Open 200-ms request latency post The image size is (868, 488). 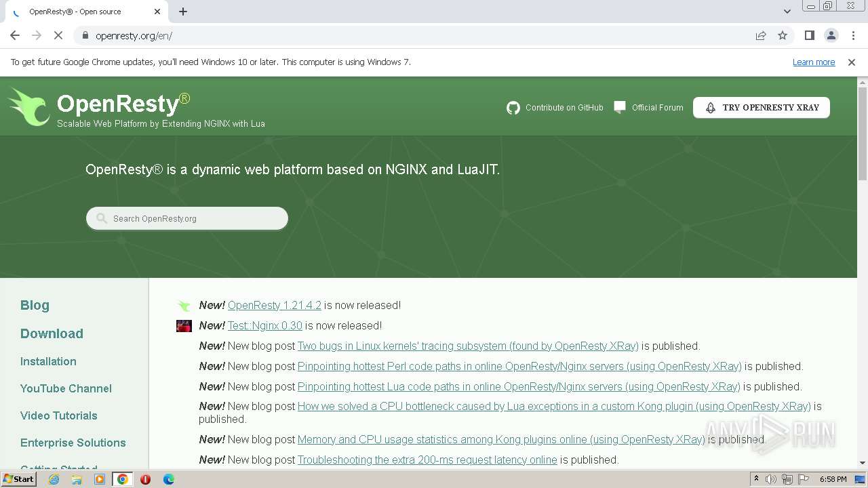427,460
